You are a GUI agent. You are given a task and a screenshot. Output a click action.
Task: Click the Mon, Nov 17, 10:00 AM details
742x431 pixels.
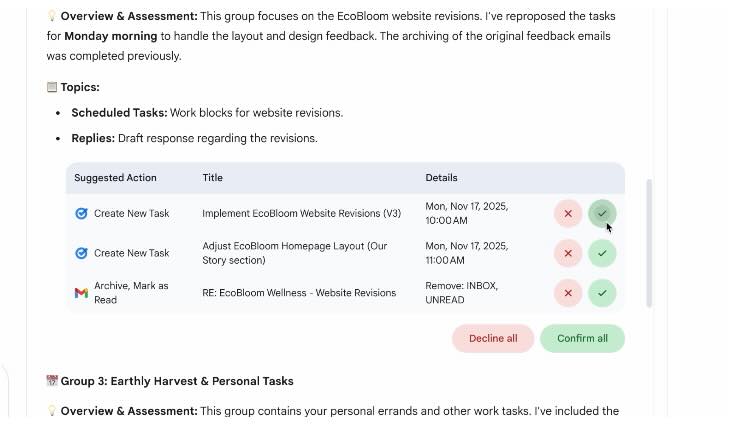[466, 213]
